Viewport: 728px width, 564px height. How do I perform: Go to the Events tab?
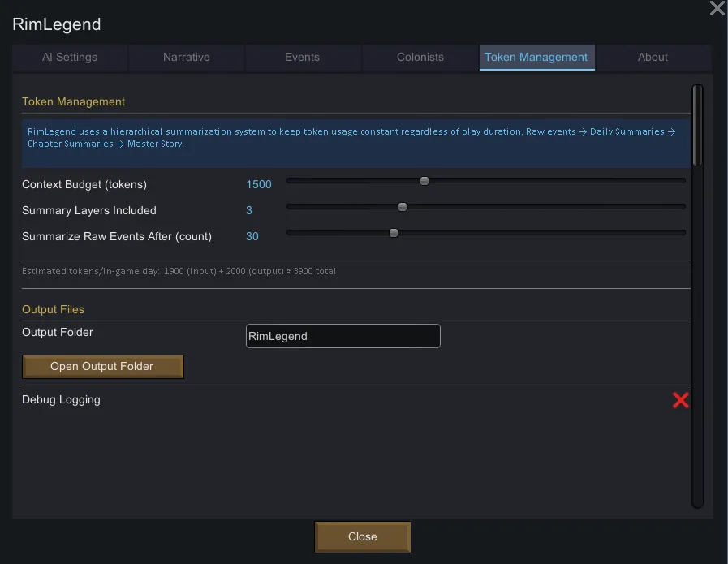tap(302, 58)
